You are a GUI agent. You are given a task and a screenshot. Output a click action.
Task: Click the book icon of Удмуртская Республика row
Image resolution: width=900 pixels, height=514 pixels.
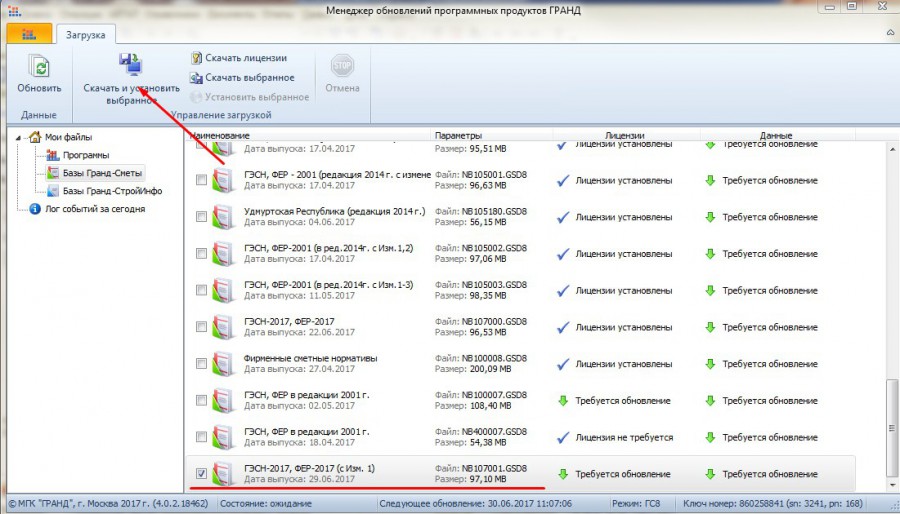[223, 217]
